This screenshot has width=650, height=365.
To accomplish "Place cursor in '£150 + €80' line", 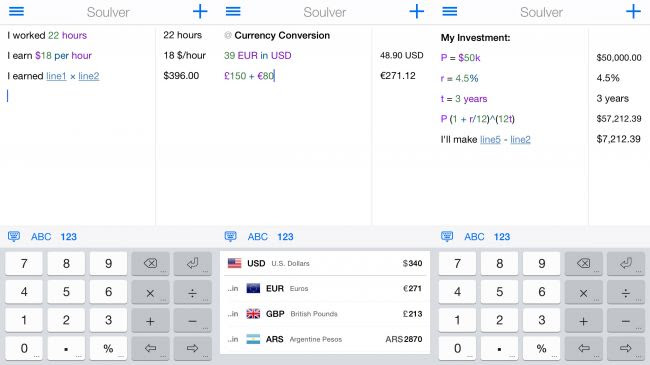I will coord(249,76).
